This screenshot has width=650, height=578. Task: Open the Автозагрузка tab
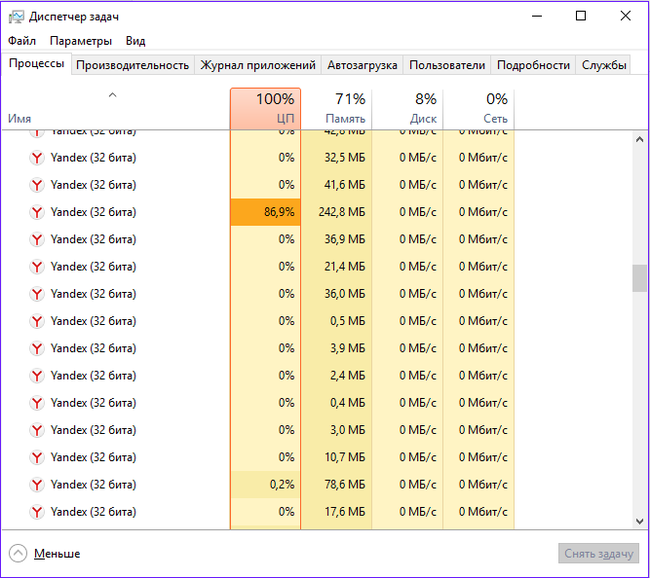click(x=362, y=65)
